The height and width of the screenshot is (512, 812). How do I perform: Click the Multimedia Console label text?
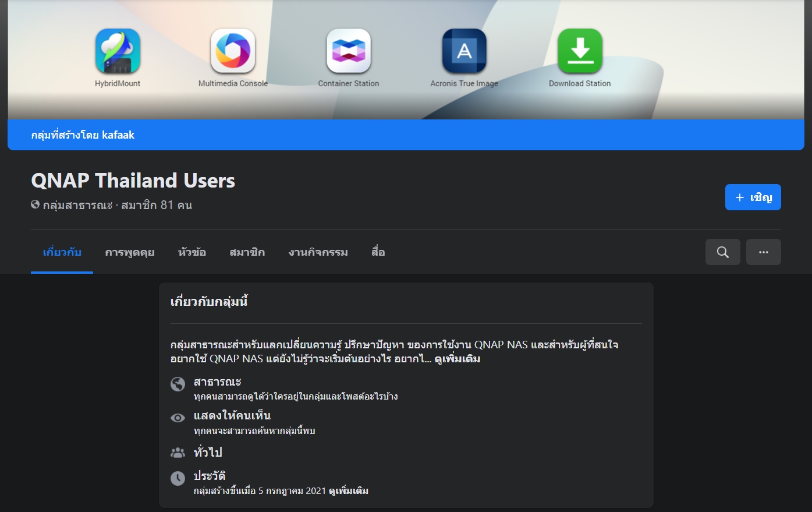tap(233, 83)
